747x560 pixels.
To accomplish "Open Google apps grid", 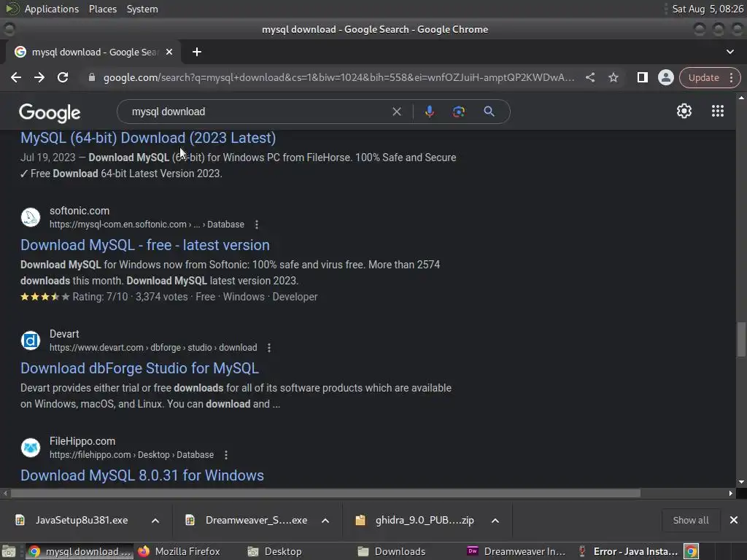I will [718, 111].
